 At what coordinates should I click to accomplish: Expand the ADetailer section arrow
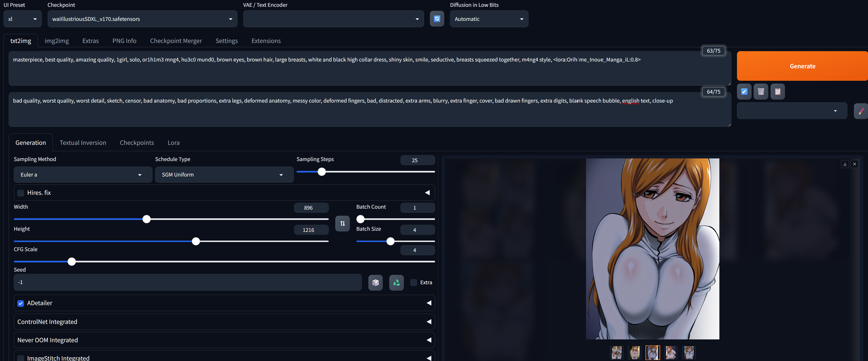click(429, 303)
